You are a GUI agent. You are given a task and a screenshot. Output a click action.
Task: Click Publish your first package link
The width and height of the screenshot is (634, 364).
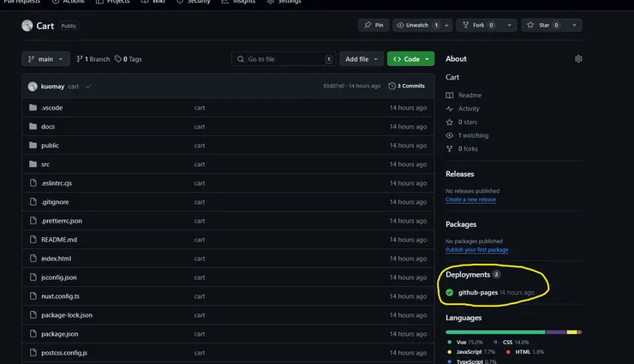click(x=476, y=250)
